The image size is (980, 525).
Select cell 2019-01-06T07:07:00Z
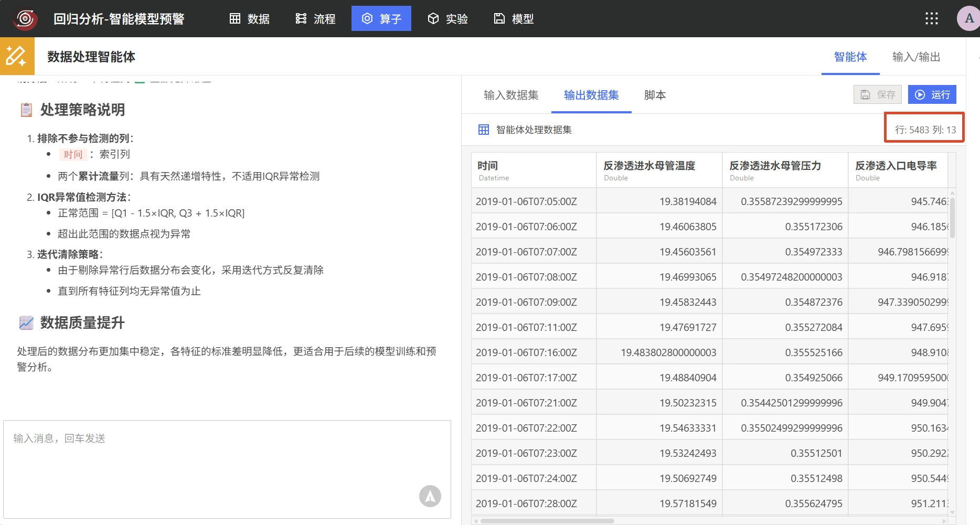tap(534, 252)
